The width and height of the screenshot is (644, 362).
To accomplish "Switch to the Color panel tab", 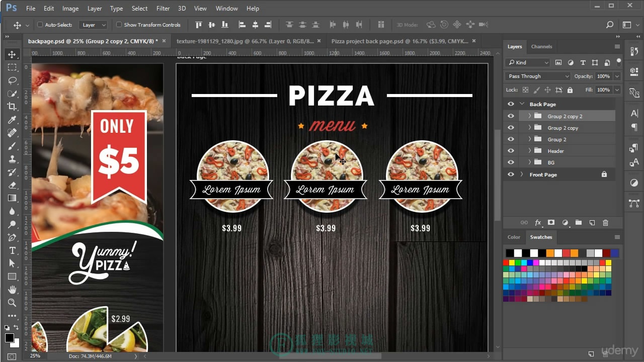I will click(514, 237).
